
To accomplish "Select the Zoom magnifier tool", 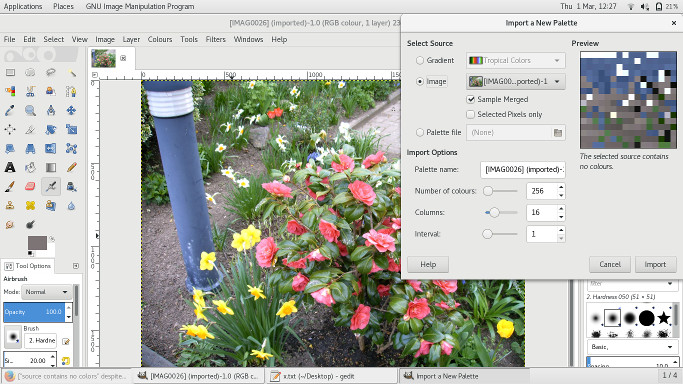I will pos(30,110).
